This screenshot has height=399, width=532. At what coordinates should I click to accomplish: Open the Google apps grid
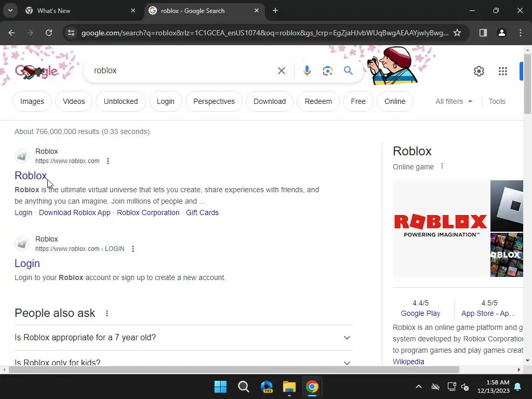[x=503, y=71]
